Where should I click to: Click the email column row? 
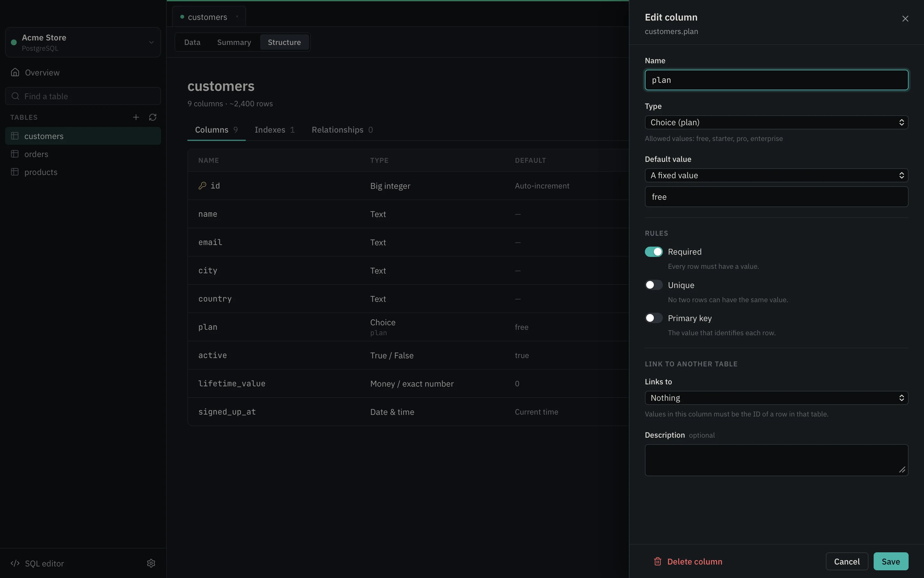pos(408,242)
